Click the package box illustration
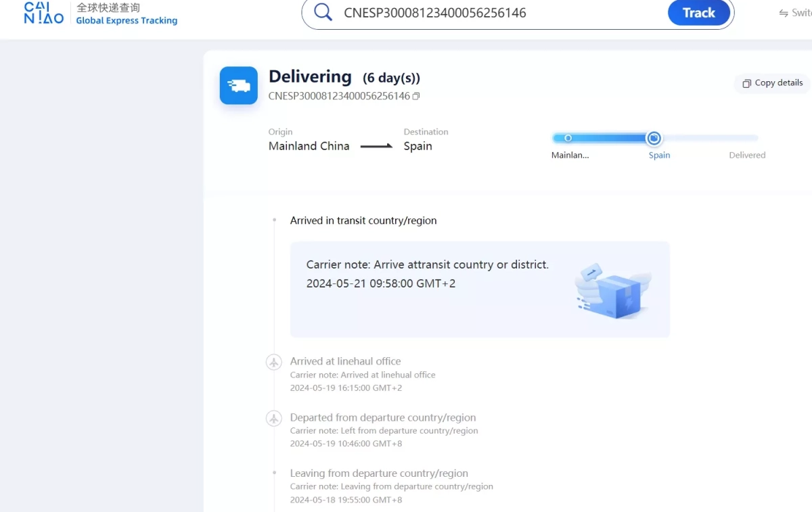 [x=612, y=289]
